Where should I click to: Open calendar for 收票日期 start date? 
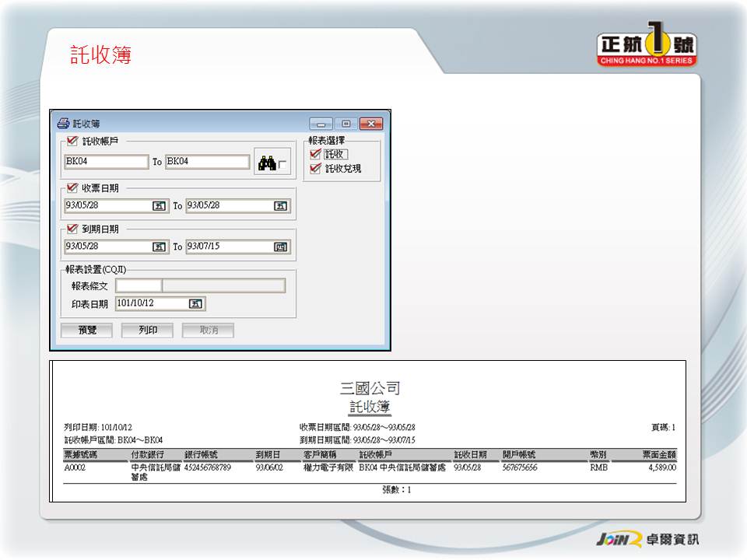tap(160, 206)
